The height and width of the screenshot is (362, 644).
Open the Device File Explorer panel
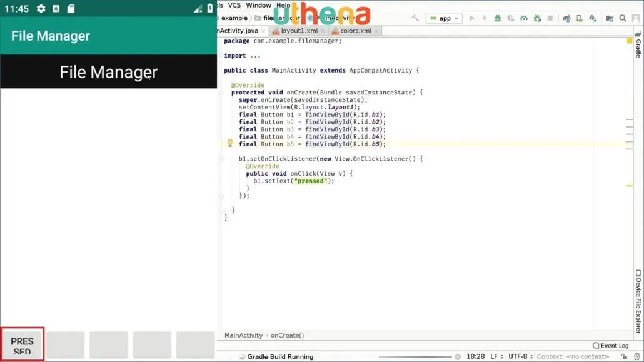[638, 301]
